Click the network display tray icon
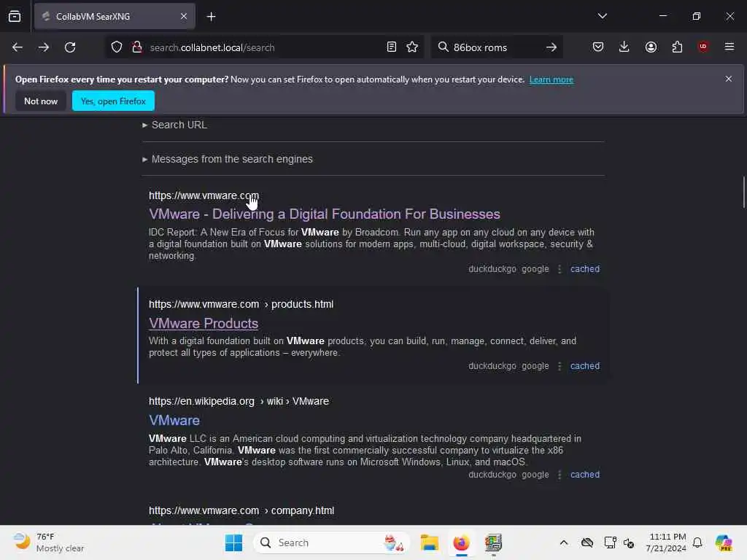The width and height of the screenshot is (747, 560). coord(610,542)
